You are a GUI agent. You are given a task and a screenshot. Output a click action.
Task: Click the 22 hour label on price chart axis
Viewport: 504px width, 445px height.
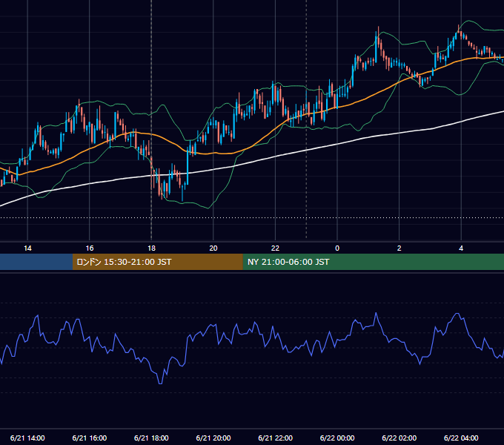[276, 248]
